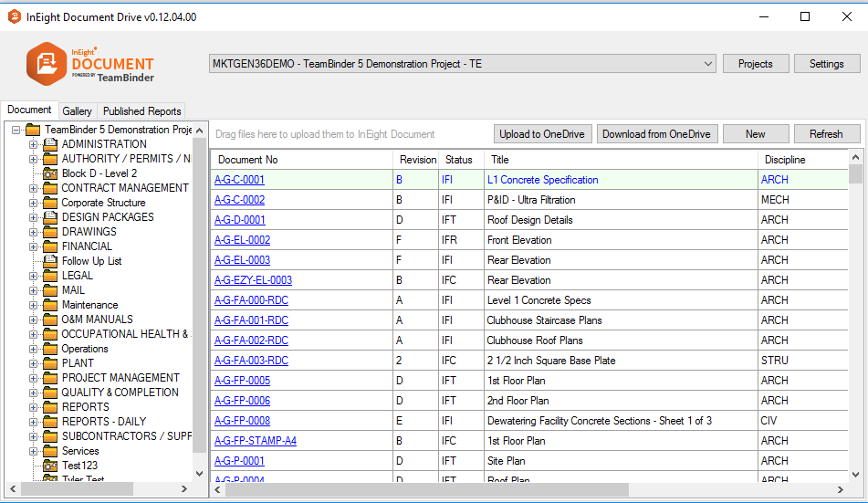This screenshot has width=868, height=503.
Task: Click the InEight Document logo
Action: click(89, 64)
